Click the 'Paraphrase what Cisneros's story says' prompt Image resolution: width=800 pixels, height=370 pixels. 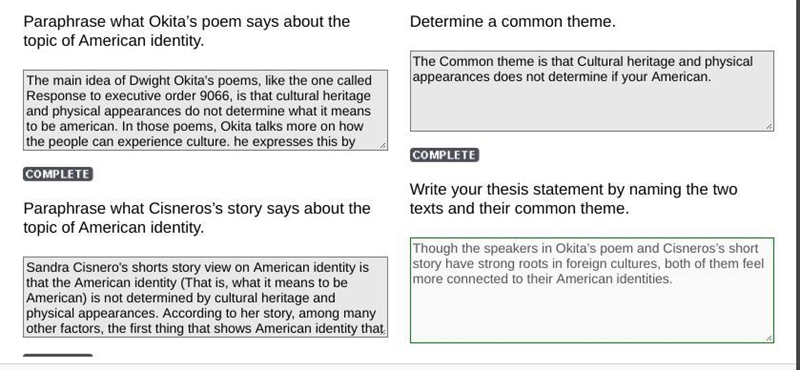coord(197,218)
